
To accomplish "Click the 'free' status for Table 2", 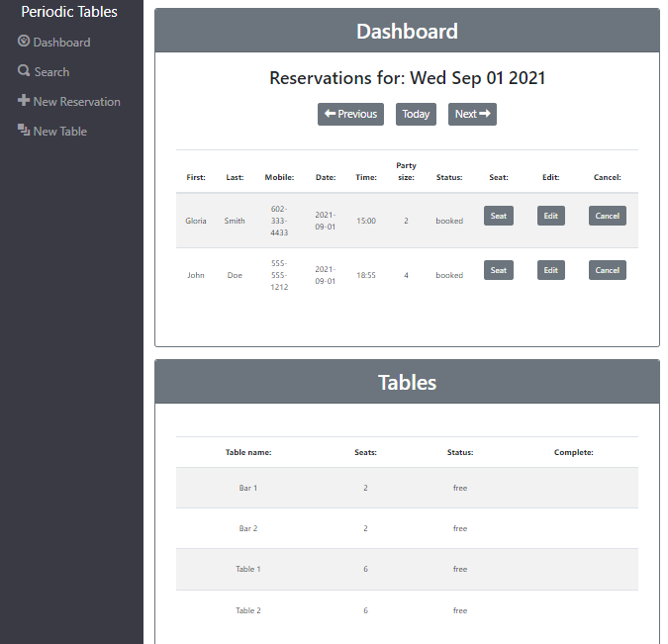I will click(460, 610).
